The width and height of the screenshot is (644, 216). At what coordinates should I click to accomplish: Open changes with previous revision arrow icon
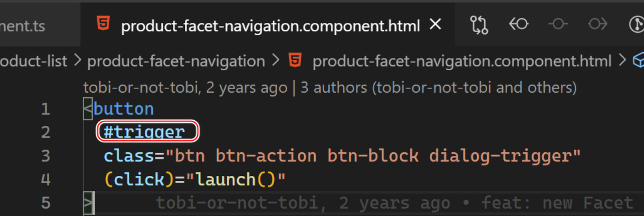(x=519, y=24)
